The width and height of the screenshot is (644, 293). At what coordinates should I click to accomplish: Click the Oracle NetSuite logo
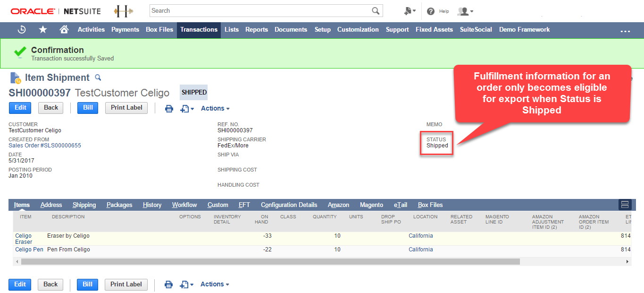coord(55,11)
